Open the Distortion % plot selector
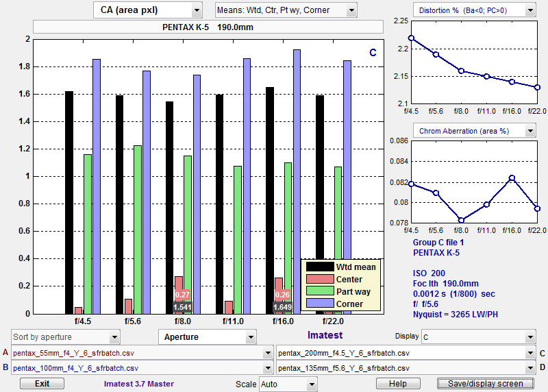548x392 pixels. tap(474, 10)
